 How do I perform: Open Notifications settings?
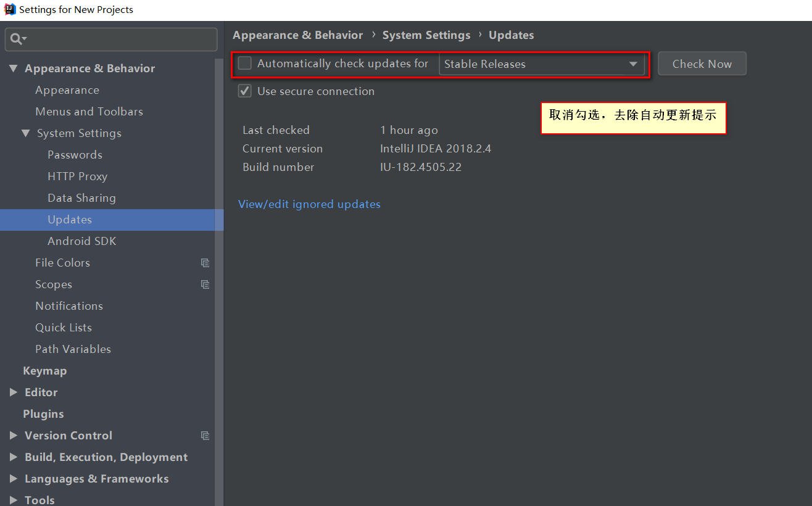69,306
